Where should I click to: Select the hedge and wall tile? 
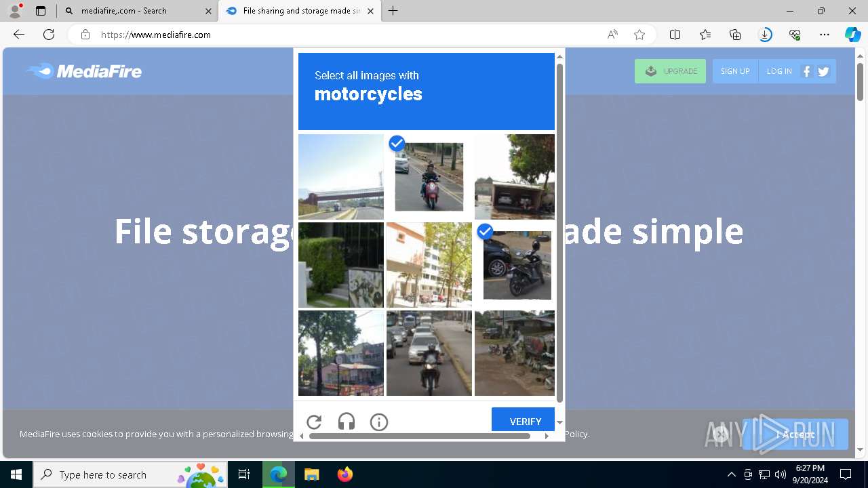tap(341, 265)
